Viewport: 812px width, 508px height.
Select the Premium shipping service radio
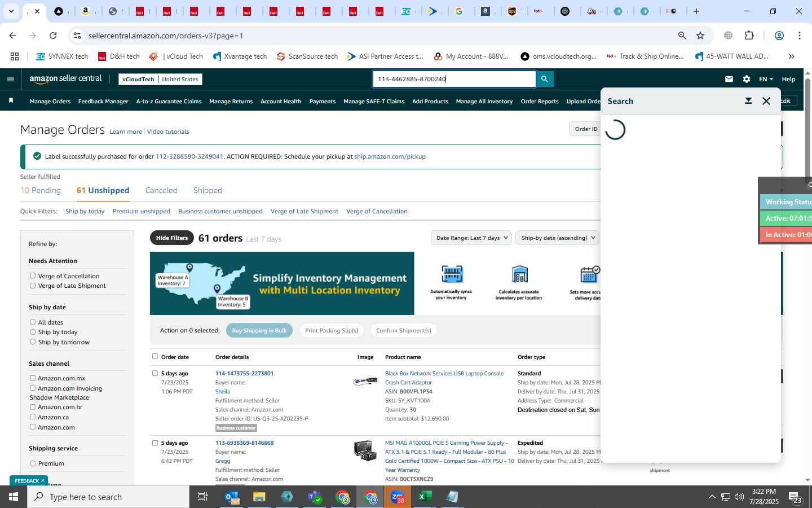33,463
